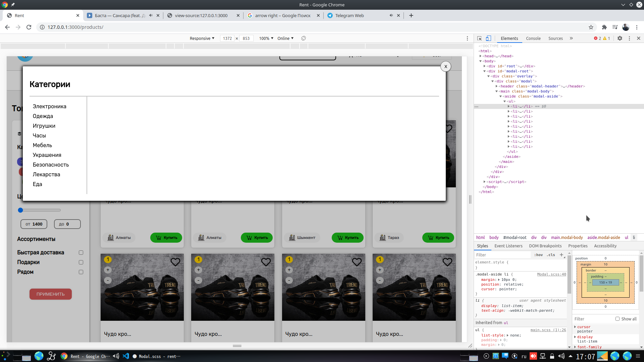Image resolution: width=644 pixels, height=362 pixels.
Task: Click the Chrome profile avatar
Action: [626, 27]
